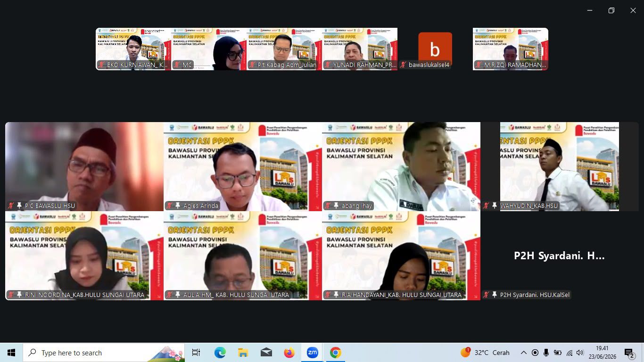Image resolution: width=644 pixels, height=362 pixels.
Task: Open Google Chrome from the taskbar
Action: coord(335,353)
